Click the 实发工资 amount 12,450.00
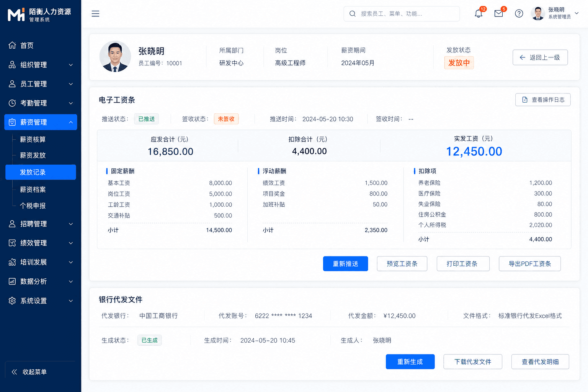The width and height of the screenshot is (588, 392). coord(474,152)
